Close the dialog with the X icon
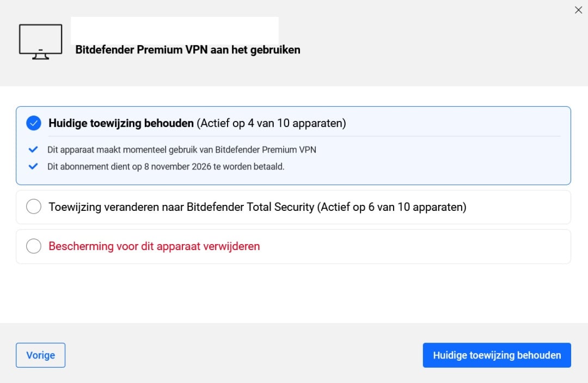Image resolution: width=588 pixels, height=383 pixels. (578, 10)
